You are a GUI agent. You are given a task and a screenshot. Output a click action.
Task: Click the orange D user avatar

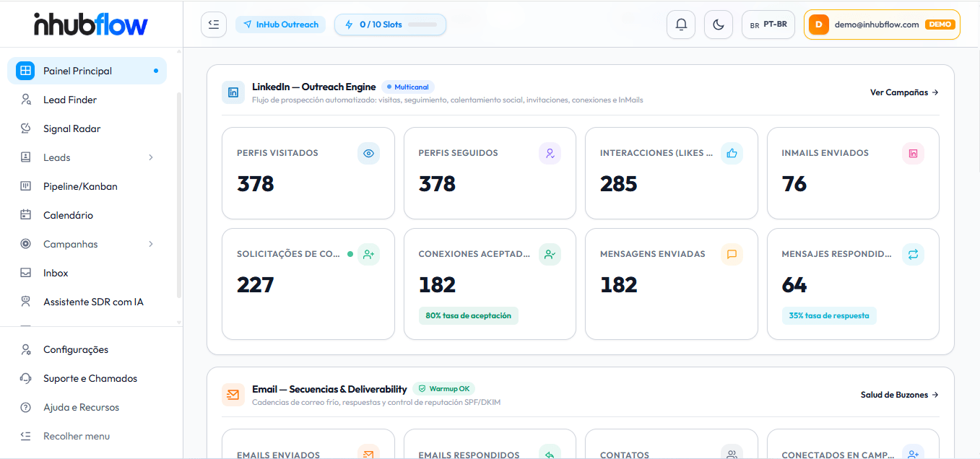tap(818, 25)
